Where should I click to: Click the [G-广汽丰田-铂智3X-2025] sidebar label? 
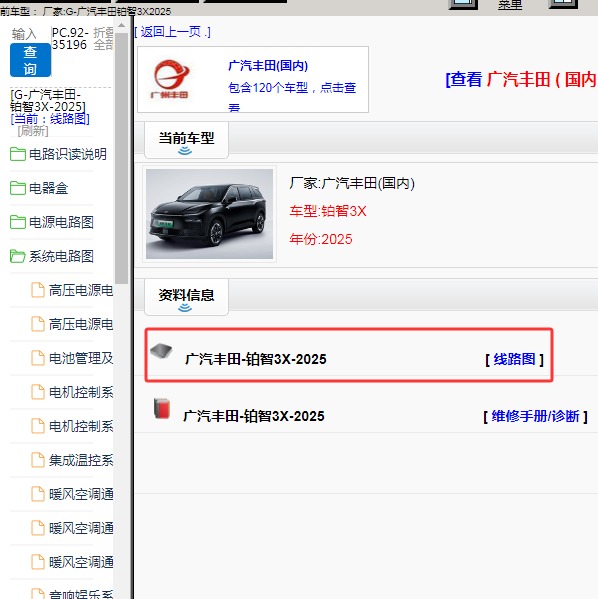point(48,100)
